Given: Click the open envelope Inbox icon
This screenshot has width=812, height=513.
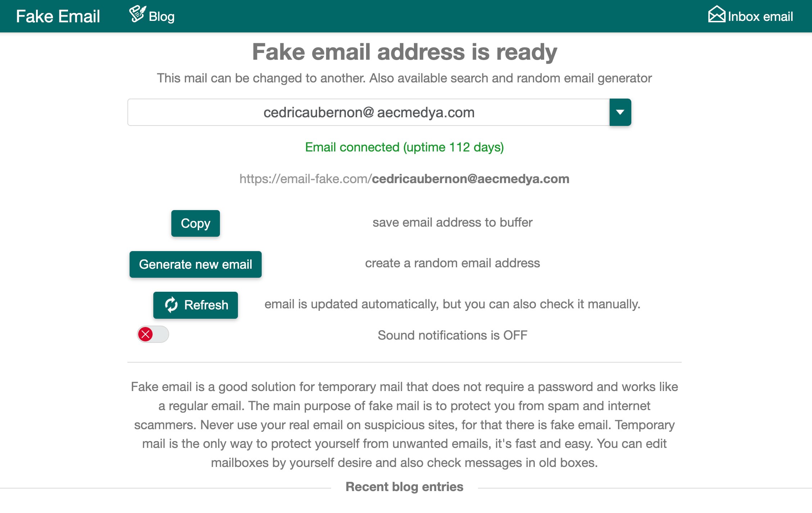Looking at the screenshot, I should pyautogui.click(x=716, y=14).
